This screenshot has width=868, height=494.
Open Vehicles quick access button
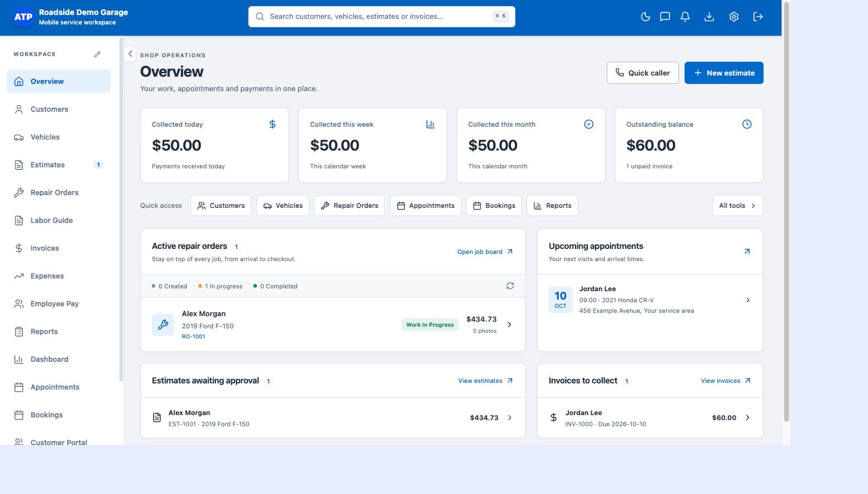click(283, 206)
